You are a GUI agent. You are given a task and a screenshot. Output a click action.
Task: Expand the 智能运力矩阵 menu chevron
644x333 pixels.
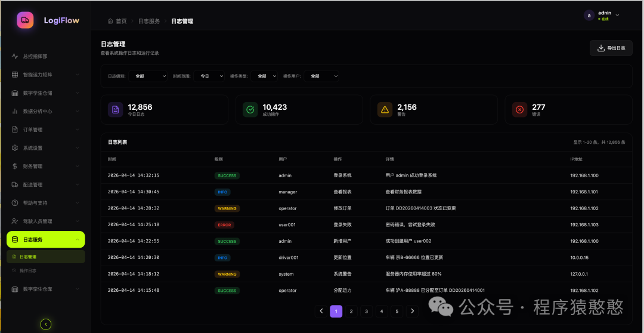[78, 75]
